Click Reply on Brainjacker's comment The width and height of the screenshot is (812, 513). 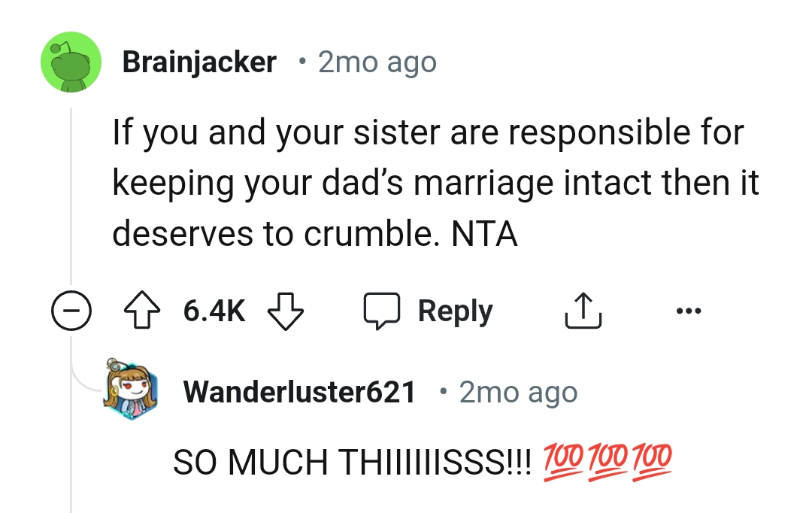pyautogui.click(x=454, y=309)
